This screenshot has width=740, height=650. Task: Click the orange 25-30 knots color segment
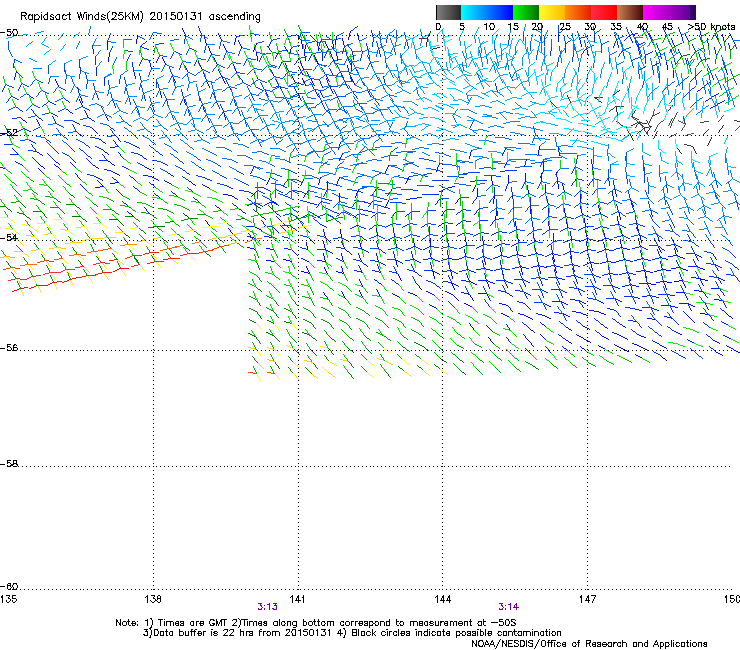[x=578, y=12]
